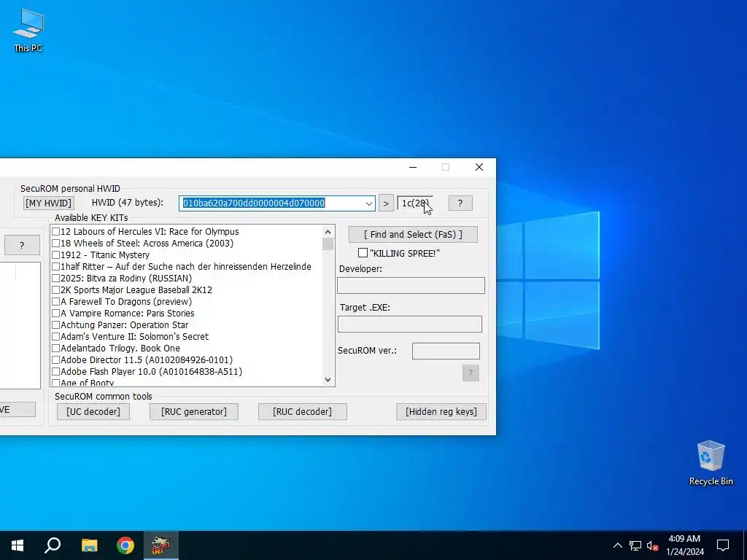Minimize the SecuROM tool window
747x560 pixels.
point(413,167)
